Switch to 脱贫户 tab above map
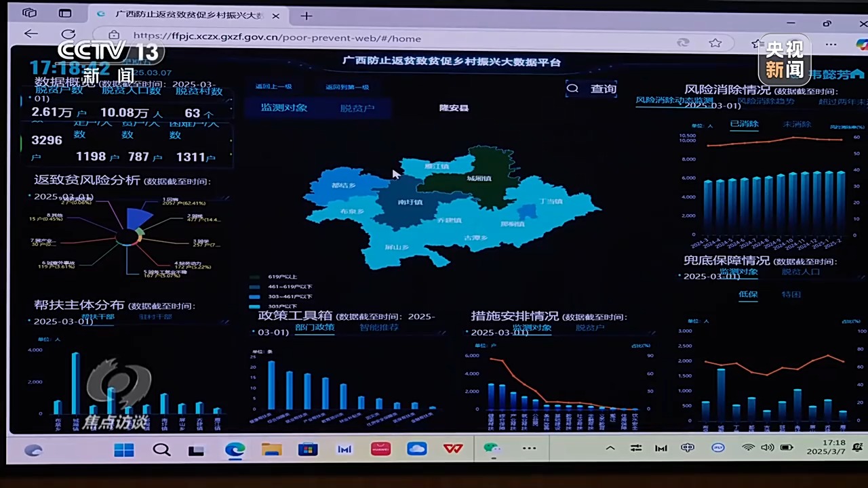Image resolution: width=868 pixels, height=488 pixels. tap(357, 108)
